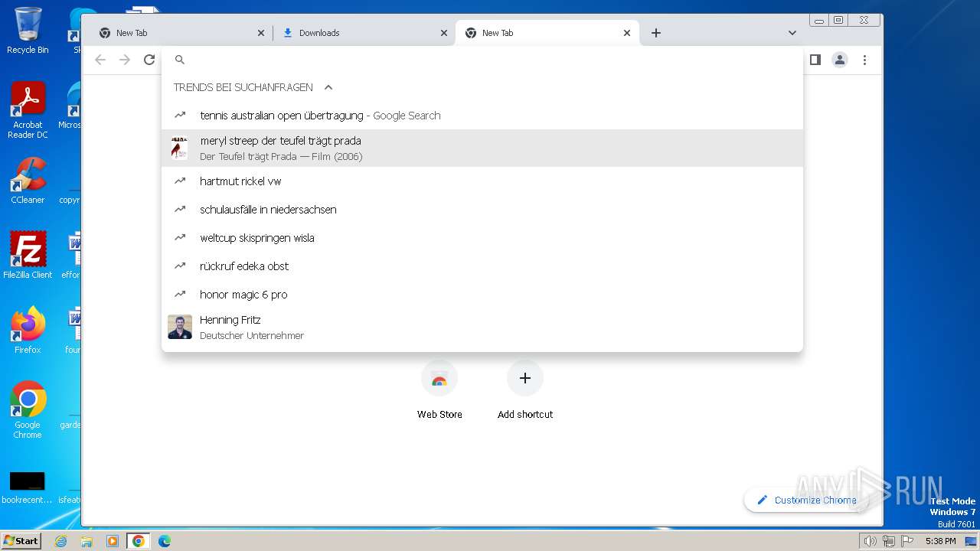Go back using the back arrow
980x551 pixels.
click(100, 60)
